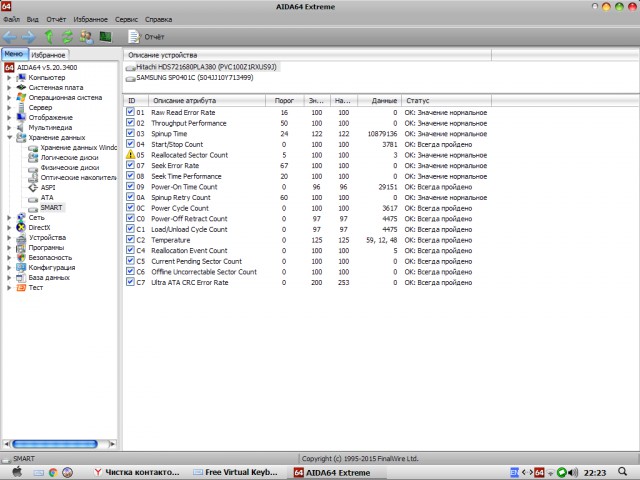The width and height of the screenshot is (640, 480).
Task: Click the search magnifier in taskbar
Action: (x=623, y=472)
